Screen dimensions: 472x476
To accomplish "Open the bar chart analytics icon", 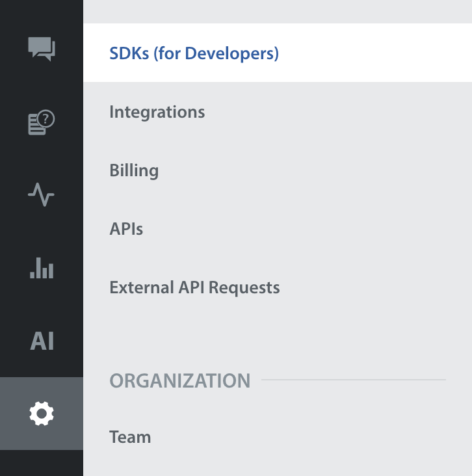I will [x=42, y=267].
